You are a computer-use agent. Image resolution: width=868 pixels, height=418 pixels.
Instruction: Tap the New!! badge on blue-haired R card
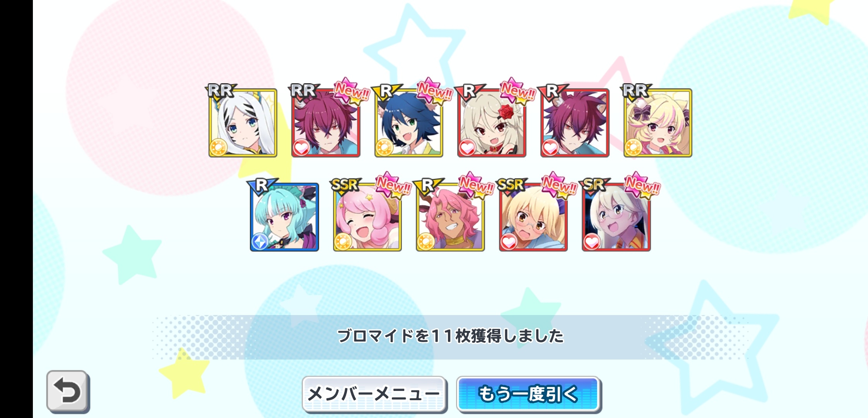tap(435, 91)
